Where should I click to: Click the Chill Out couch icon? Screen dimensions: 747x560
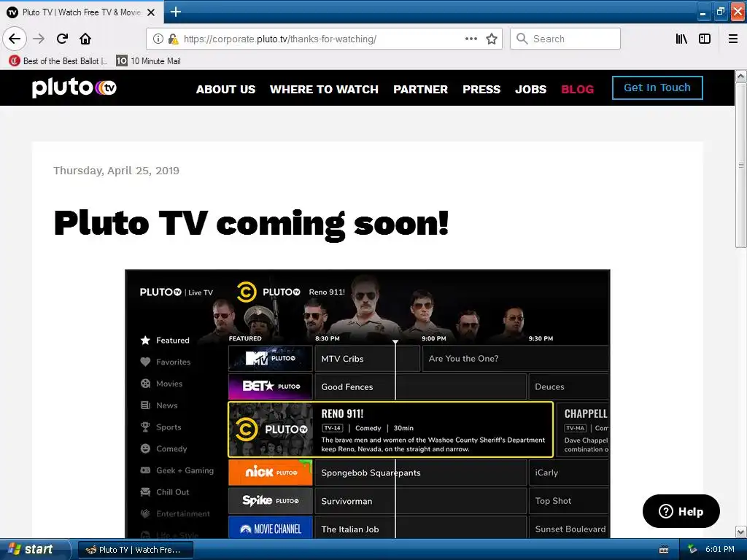[x=145, y=492]
